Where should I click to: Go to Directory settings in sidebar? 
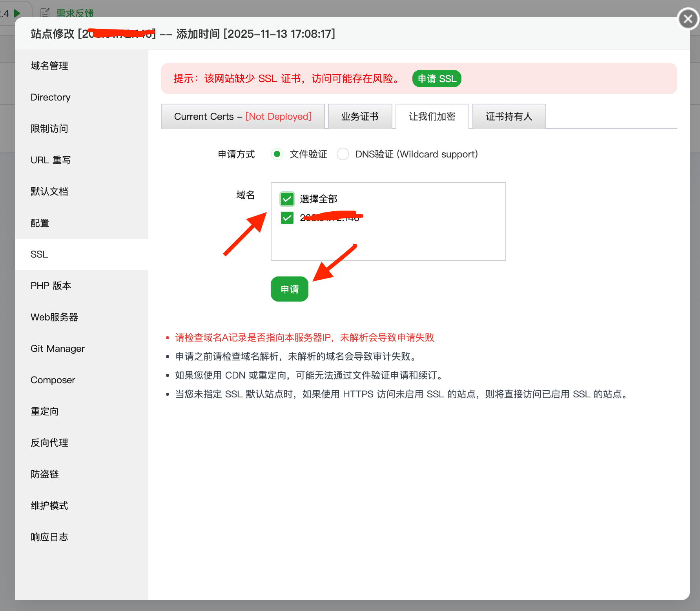51,97
